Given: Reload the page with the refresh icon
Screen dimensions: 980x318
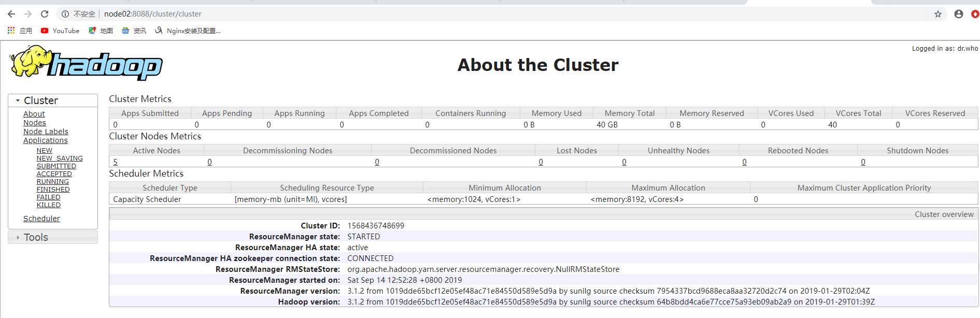Looking at the screenshot, I should point(45,14).
